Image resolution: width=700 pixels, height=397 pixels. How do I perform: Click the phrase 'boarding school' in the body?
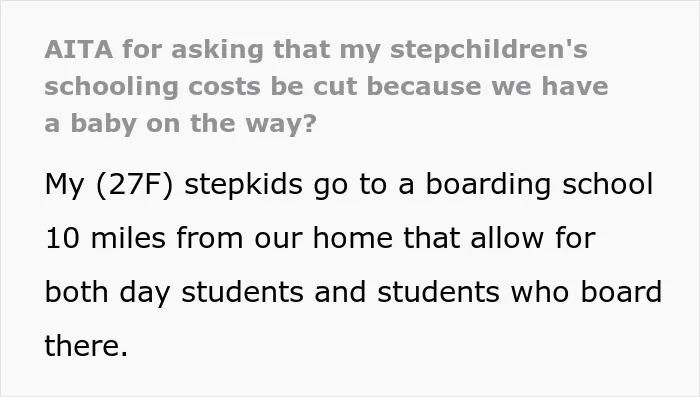539,185
